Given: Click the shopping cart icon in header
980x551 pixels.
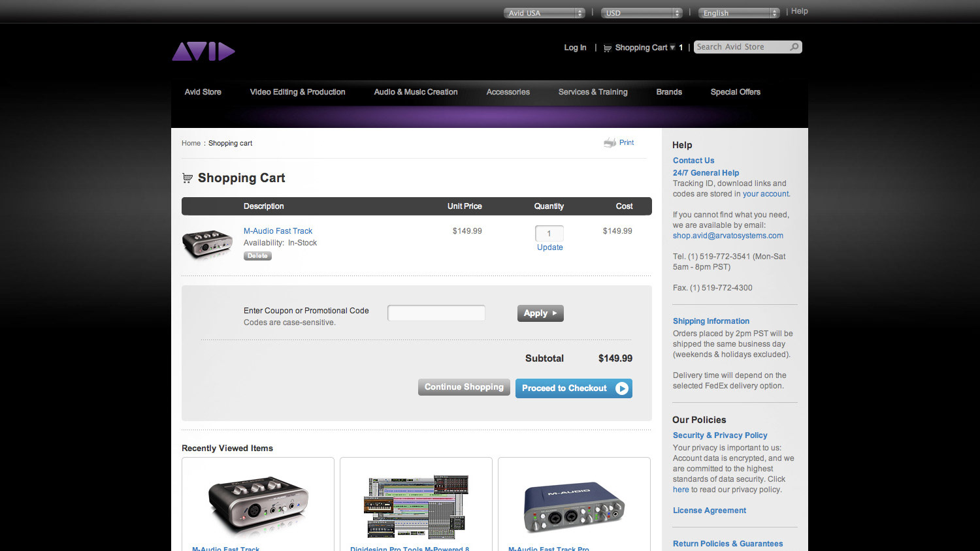Looking at the screenshot, I should (608, 48).
